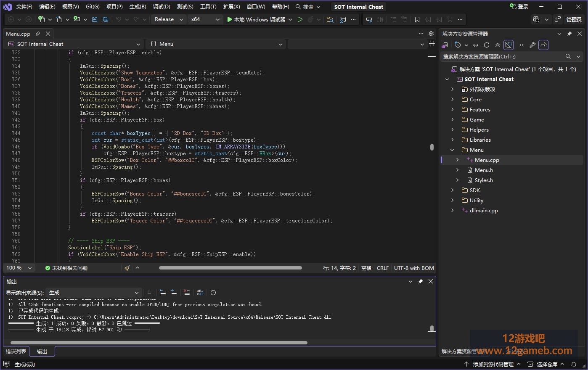This screenshot has width=588, height=370.
Task: Click the comment selection toolbar icon
Action: coord(393,19)
